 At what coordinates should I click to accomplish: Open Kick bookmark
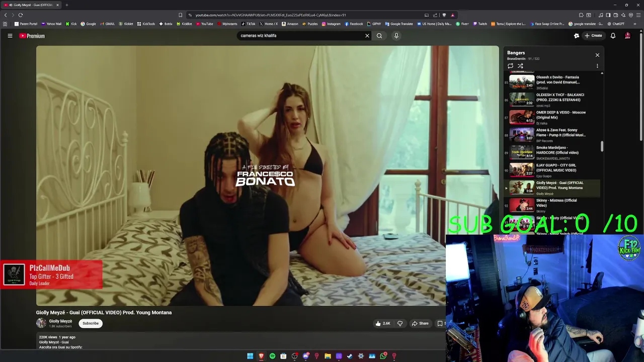pos(71,24)
